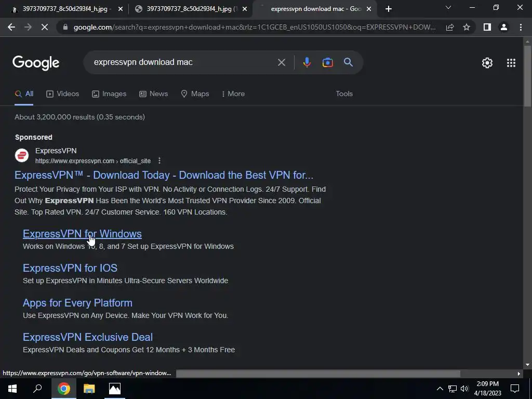Screen dimensions: 532x399
Task: Open Windows taskbar search
Action: [37, 389]
